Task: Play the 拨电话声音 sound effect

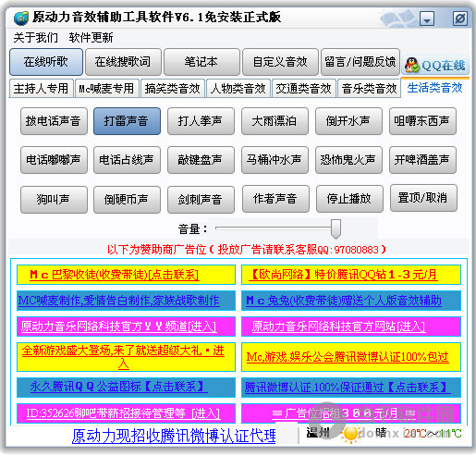Action: pos(54,121)
